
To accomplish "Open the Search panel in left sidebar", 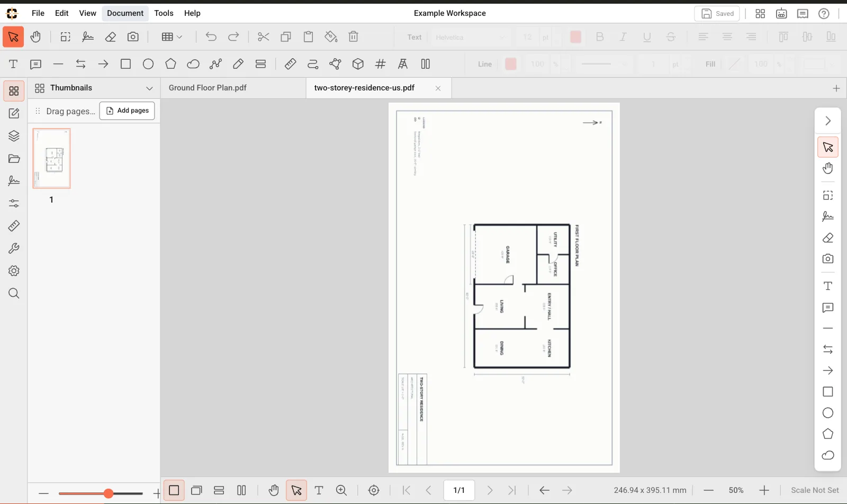I will 14,294.
